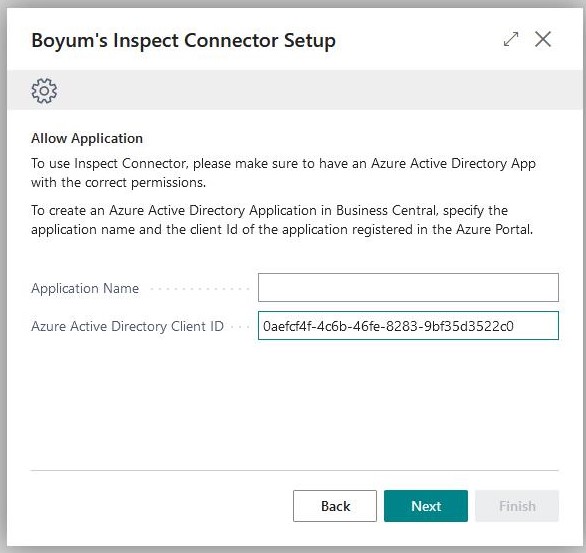Close the Inspect Connector Setup dialog
Screen dimensions: 586x553
point(543,39)
